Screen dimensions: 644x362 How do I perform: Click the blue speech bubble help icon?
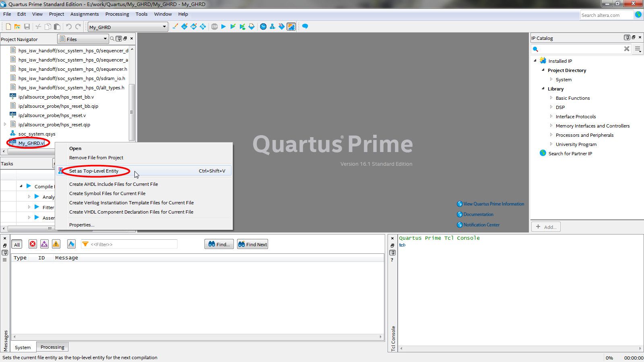click(x=305, y=27)
